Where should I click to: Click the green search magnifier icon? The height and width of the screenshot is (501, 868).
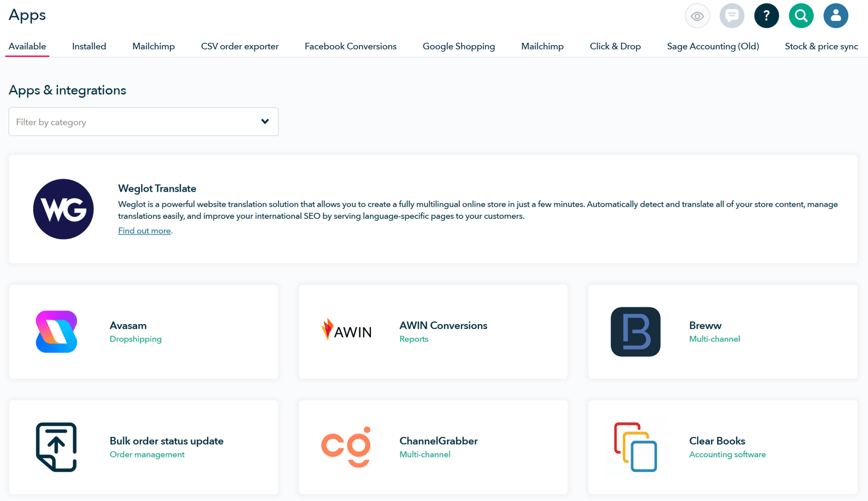click(801, 16)
